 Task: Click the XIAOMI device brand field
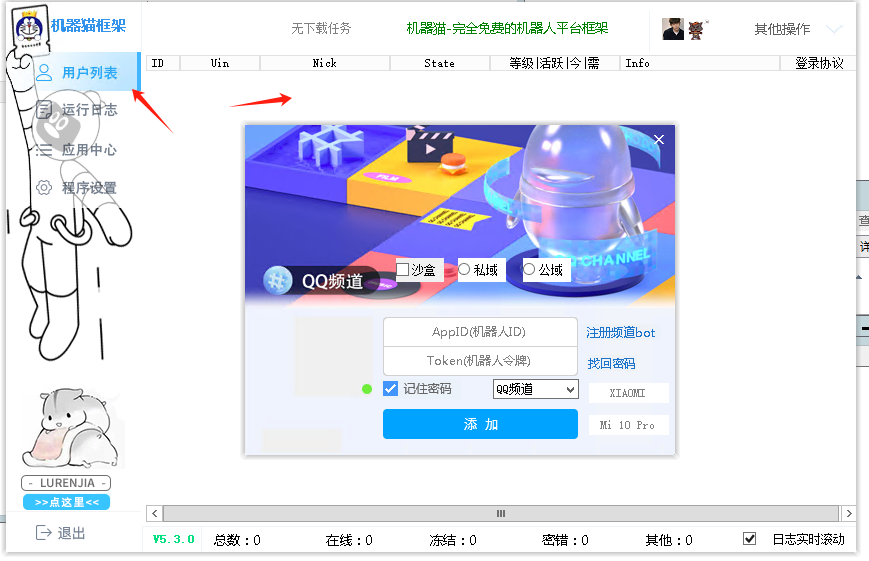click(628, 393)
